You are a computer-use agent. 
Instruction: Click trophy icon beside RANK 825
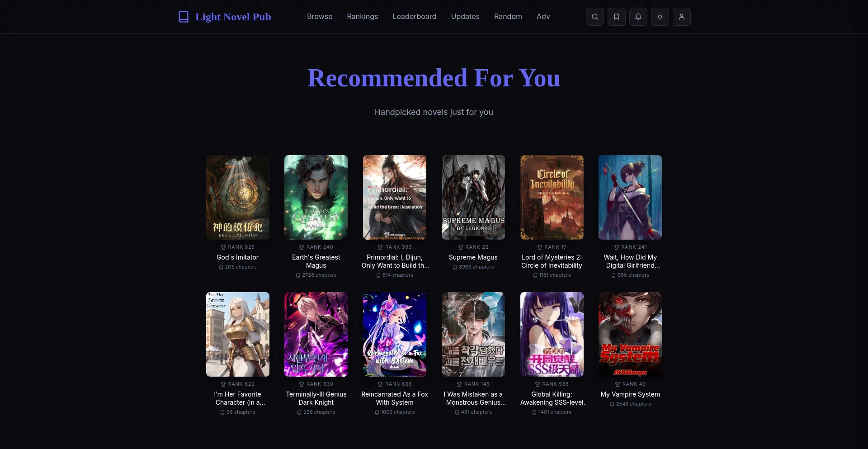223,247
